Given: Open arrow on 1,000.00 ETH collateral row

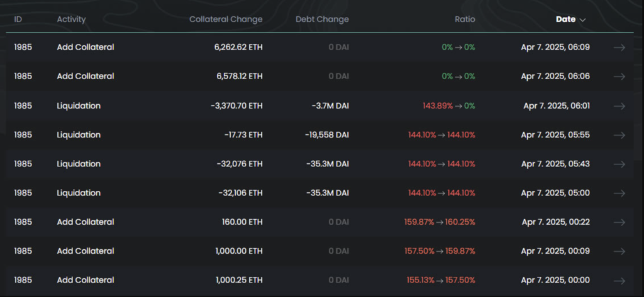Looking at the screenshot, I should pyautogui.click(x=619, y=251).
